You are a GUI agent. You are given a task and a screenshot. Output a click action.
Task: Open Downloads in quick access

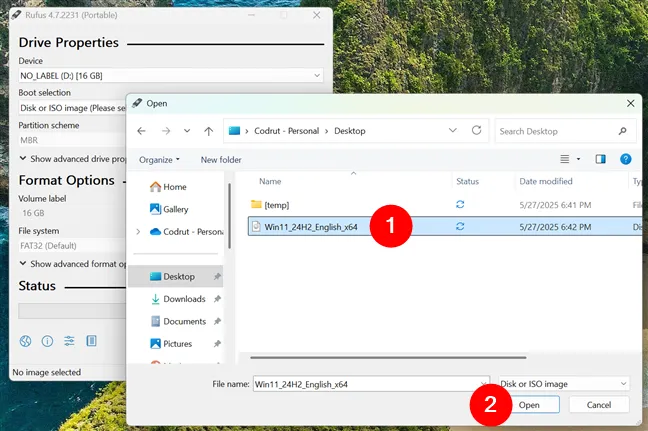(x=178, y=299)
